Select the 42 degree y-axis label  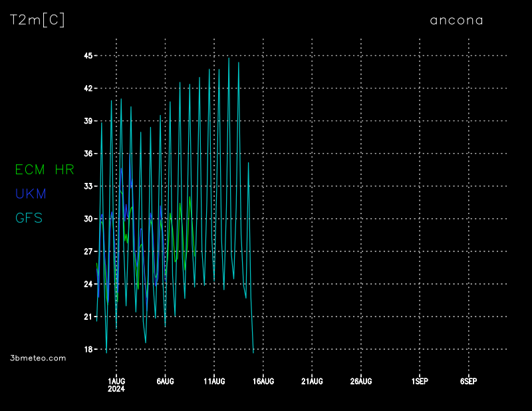tap(87, 88)
